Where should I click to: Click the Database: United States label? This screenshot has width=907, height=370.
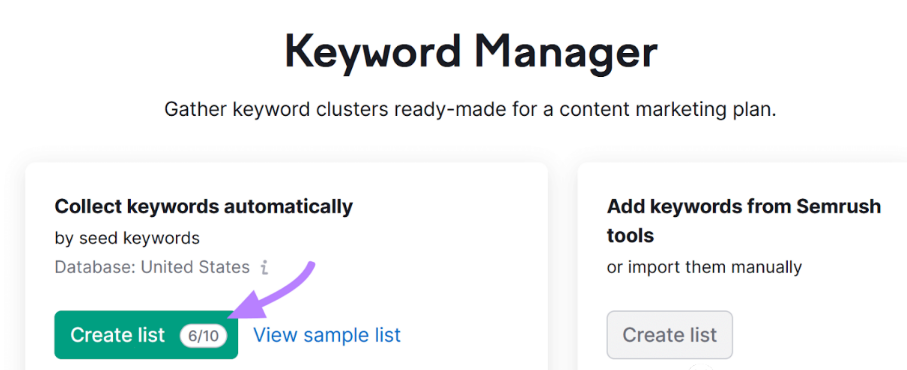pyautogui.click(x=152, y=267)
